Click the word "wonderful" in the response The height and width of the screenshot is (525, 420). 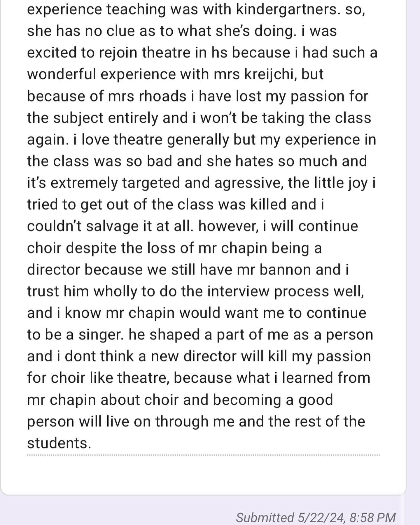tap(62, 74)
